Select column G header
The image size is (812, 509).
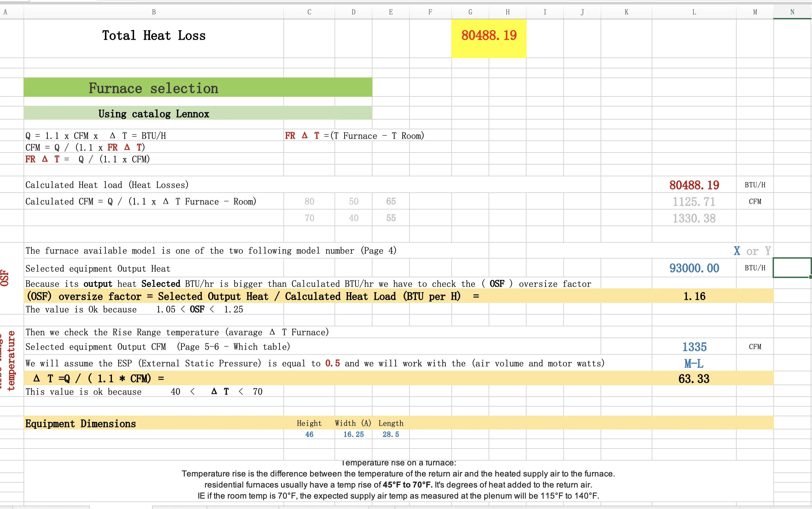coord(470,12)
